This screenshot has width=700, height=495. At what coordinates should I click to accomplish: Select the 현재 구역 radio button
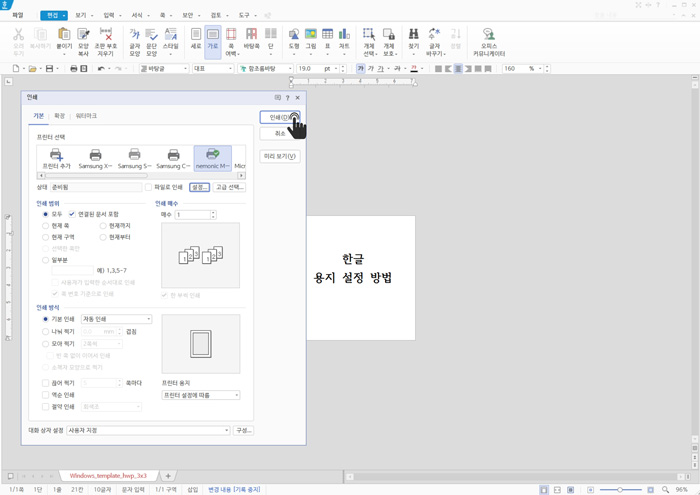46,237
